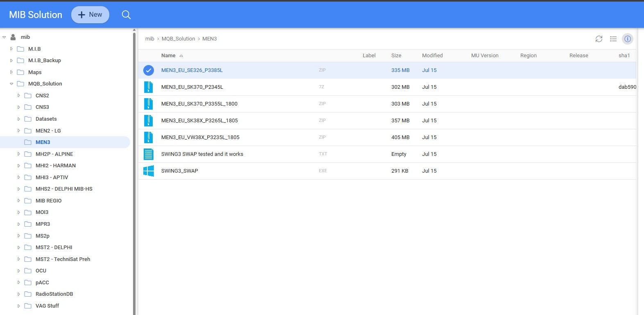This screenshot has height=315, width=644.
Task: Expand the Maps folder arrow
Action: (11, 72)
